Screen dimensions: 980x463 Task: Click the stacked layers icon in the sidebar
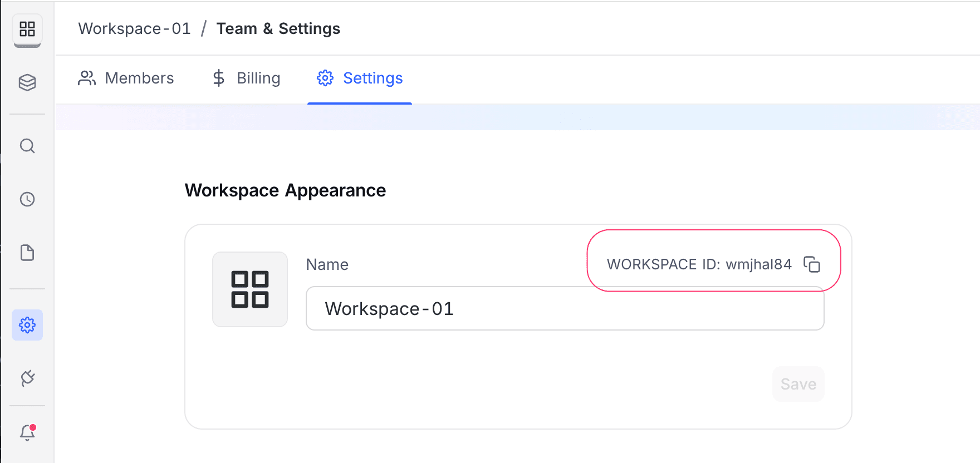pyautogui.click(x=27, y=82)
